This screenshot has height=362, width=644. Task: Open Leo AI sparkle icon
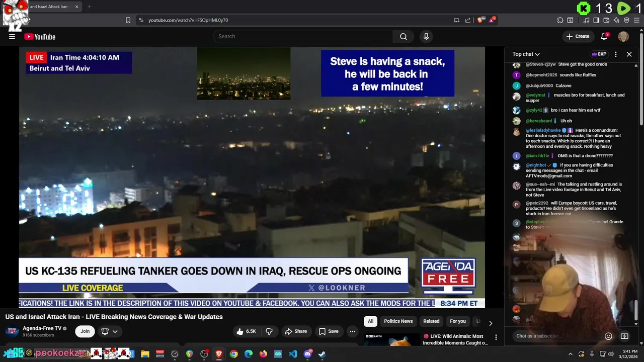click(x=616, y=20)
